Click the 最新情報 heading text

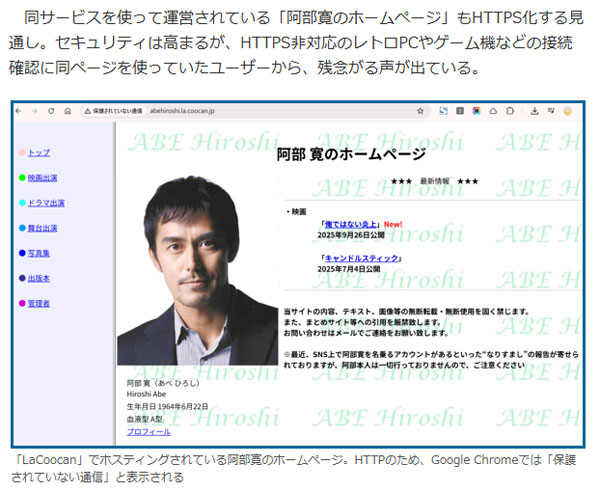pos(434,181)
